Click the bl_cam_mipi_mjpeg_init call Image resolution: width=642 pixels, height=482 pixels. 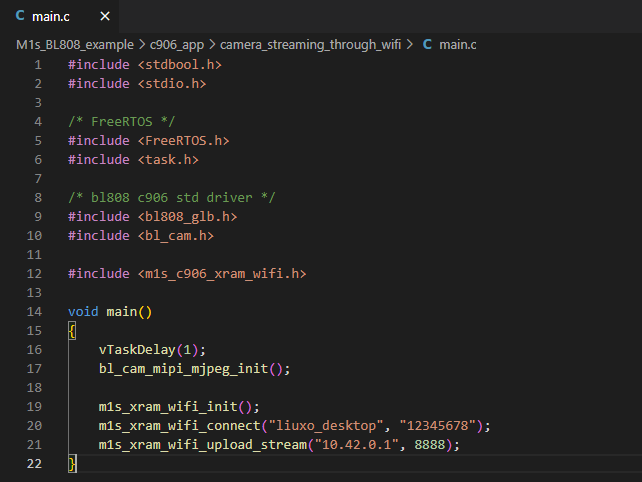click(183, 369)
